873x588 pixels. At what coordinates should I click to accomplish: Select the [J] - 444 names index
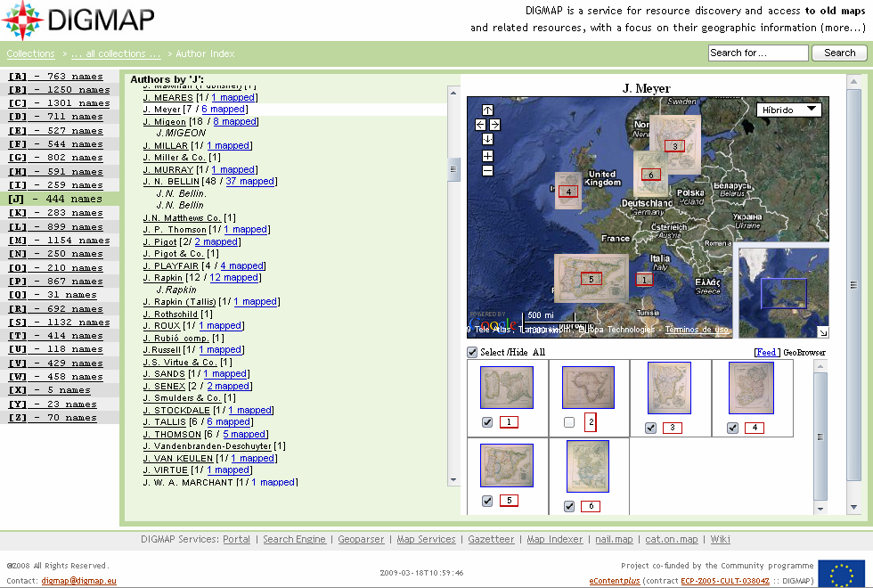[x=55, y=199]
